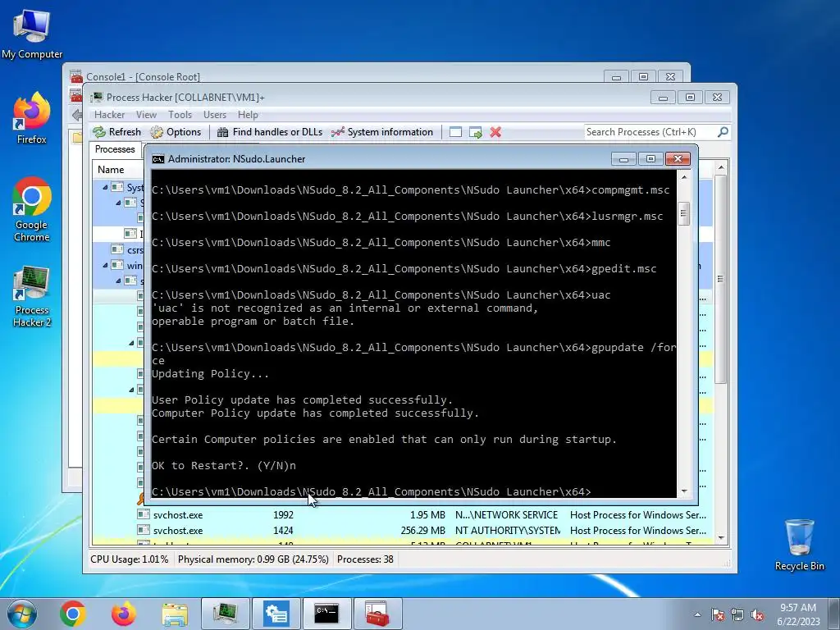
Task: Click the red X Find window and kill icon
Action: point(495,132)
